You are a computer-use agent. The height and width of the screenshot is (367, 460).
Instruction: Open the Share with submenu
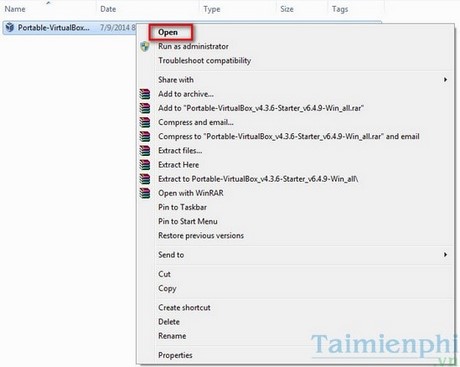176,80
